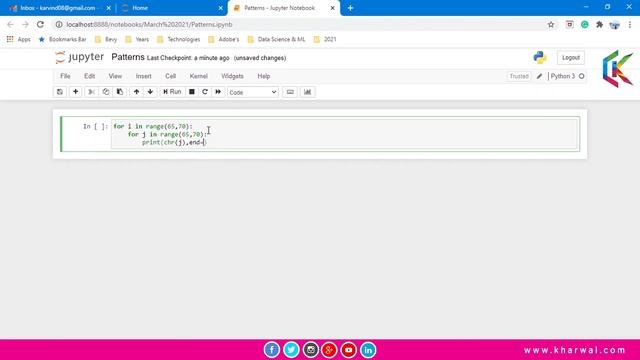Click the profile avatar in browser toolbar
The height and width of the screenshot is (360, 640).
[x=614, y=24]
